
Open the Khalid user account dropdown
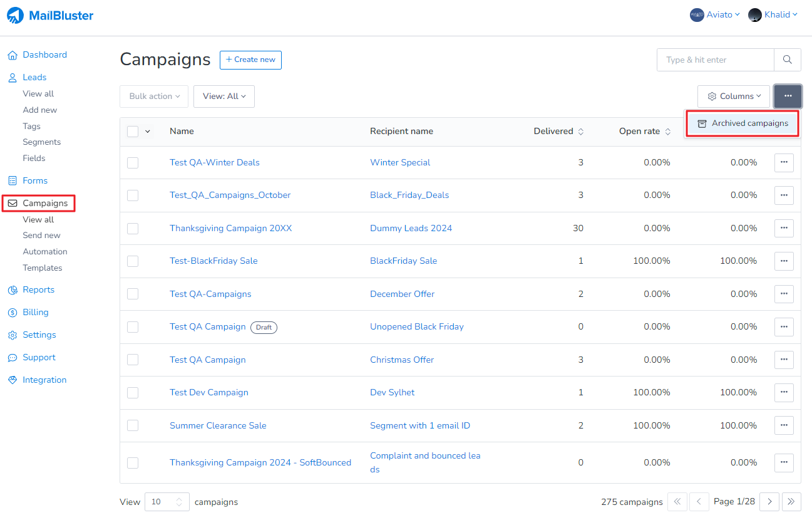pyautogui.click(x=773, y=15)
